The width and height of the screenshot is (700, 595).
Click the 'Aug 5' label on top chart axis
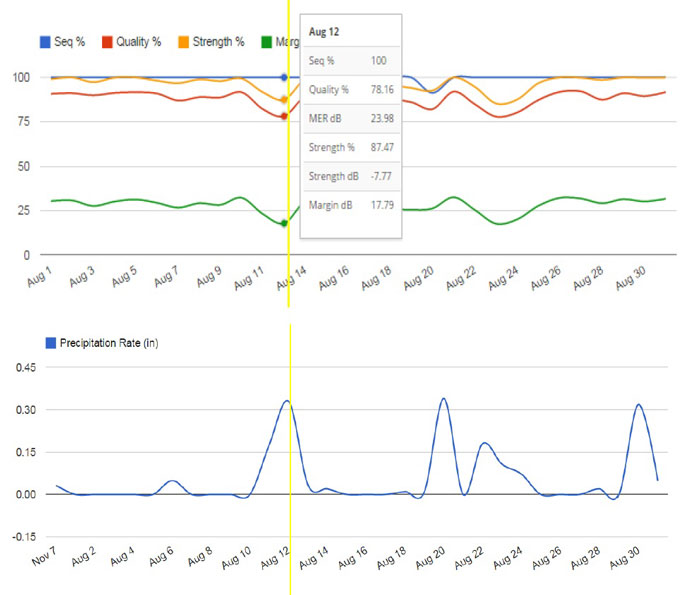coord(124,277)
